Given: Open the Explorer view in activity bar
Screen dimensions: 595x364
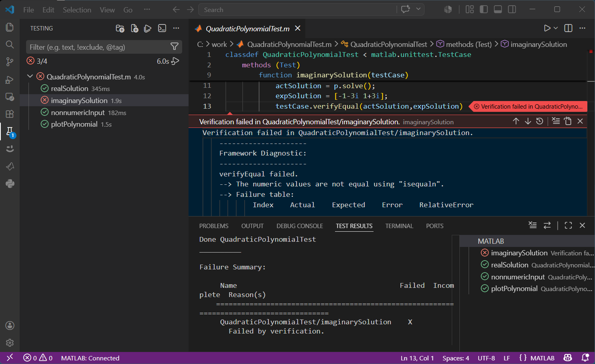Looking at the screenshot, I should (x=10, y=27).
